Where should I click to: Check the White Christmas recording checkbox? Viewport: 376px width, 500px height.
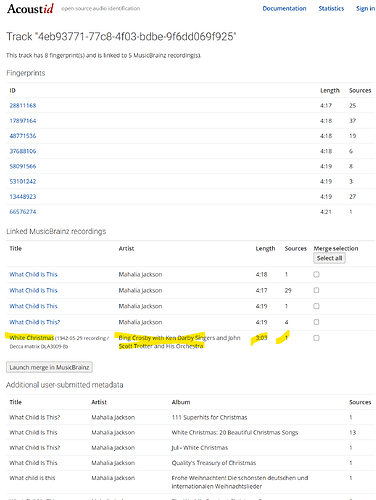click(316, 338)
